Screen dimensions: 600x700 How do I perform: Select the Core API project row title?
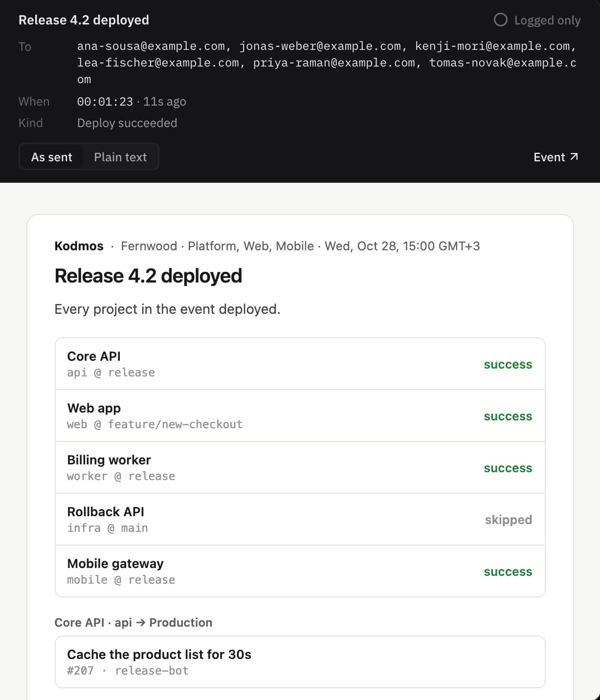(x=94, y=356)
